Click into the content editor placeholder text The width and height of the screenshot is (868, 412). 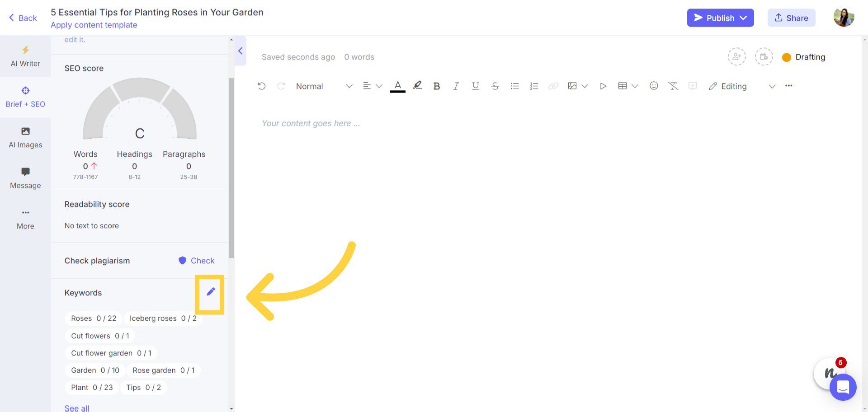(x=311, y=123)
